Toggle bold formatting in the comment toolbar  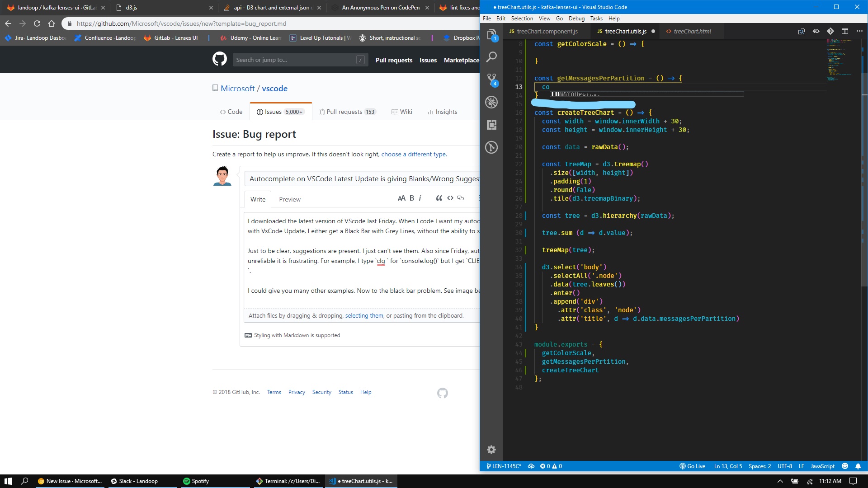pos(411,198)
